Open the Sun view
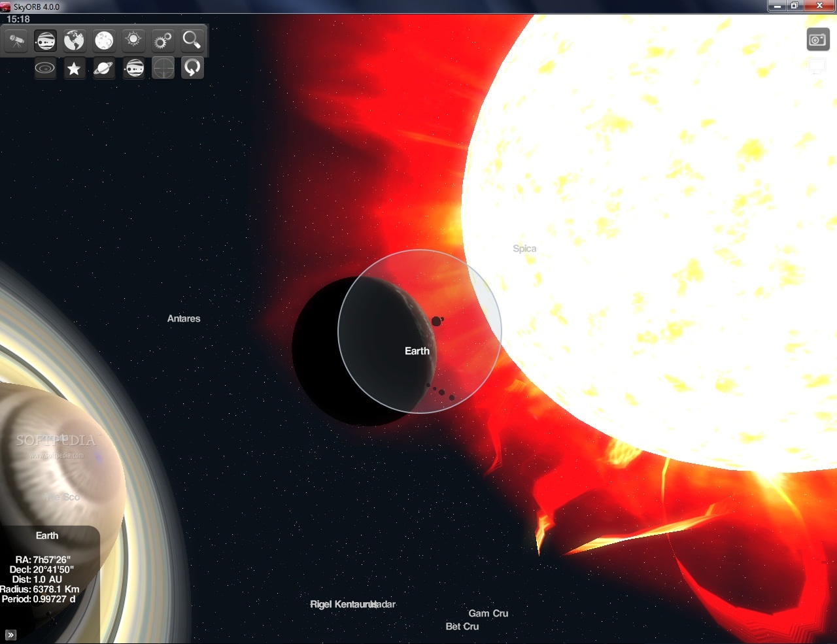Image resolution: width=837 pixels, height=644 pixels. coord(133,41)
